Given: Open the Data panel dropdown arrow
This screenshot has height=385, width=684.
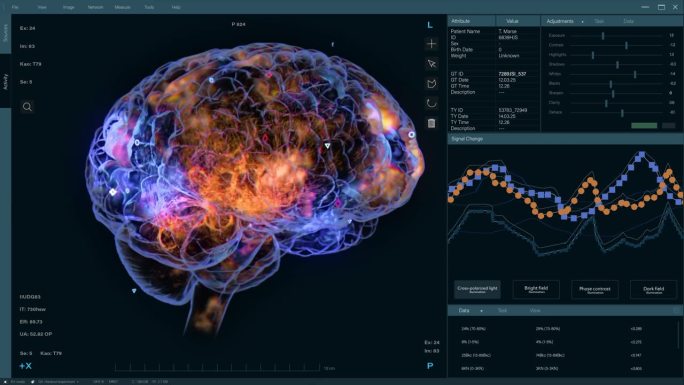Looking at the screenshot, I should (482, 311).
